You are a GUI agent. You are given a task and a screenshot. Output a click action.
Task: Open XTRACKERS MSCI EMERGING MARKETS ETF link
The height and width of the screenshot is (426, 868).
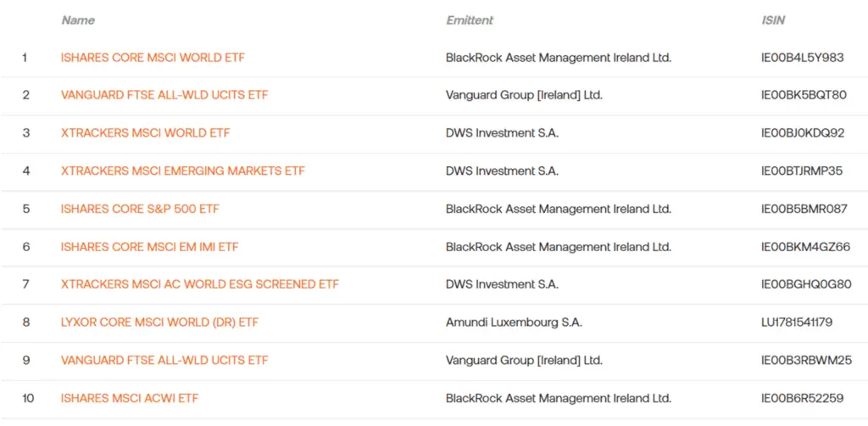[x=183, y=171]
